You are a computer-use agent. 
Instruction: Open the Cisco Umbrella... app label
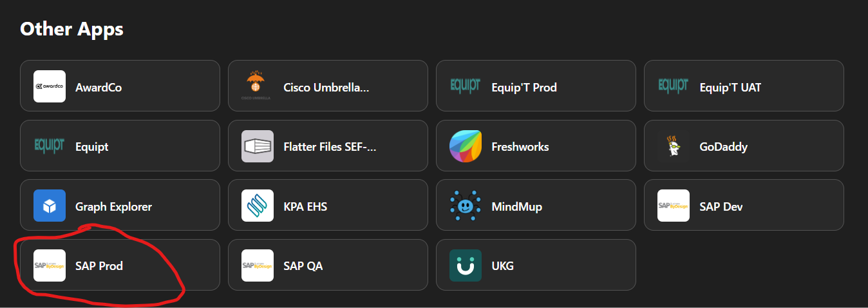point(326,88)
